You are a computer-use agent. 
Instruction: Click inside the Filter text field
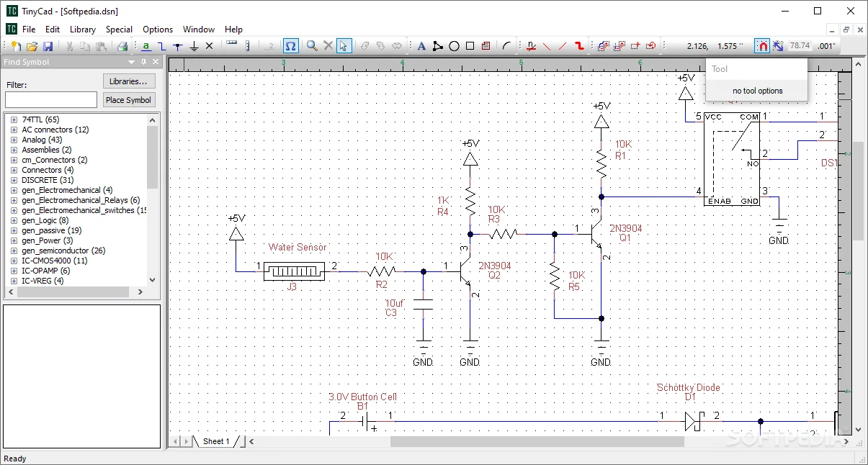50,99
